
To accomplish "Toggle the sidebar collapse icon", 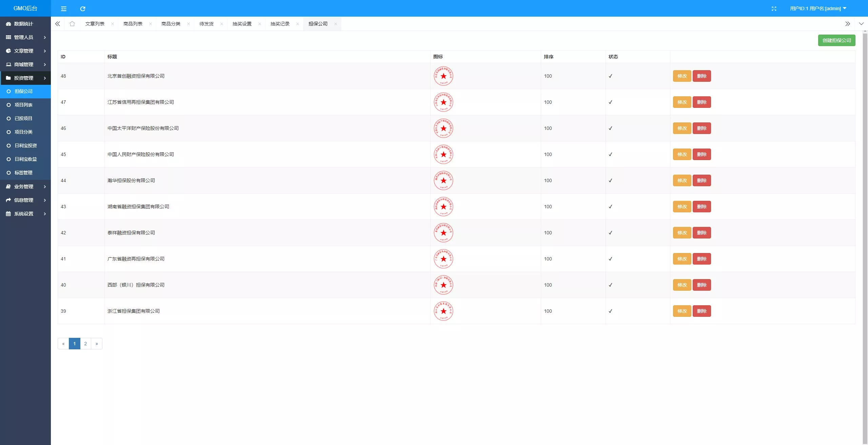I will coord(63,8).
